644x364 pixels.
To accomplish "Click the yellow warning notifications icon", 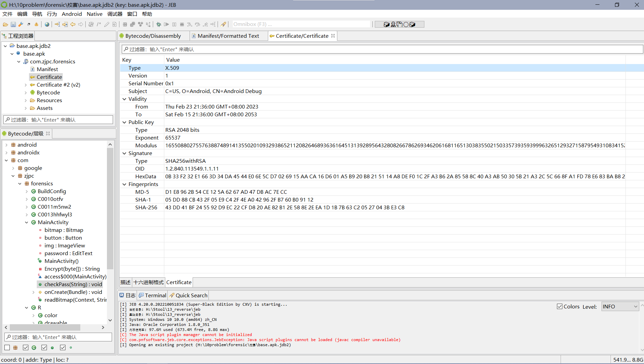I will click(x=36, y=24).
